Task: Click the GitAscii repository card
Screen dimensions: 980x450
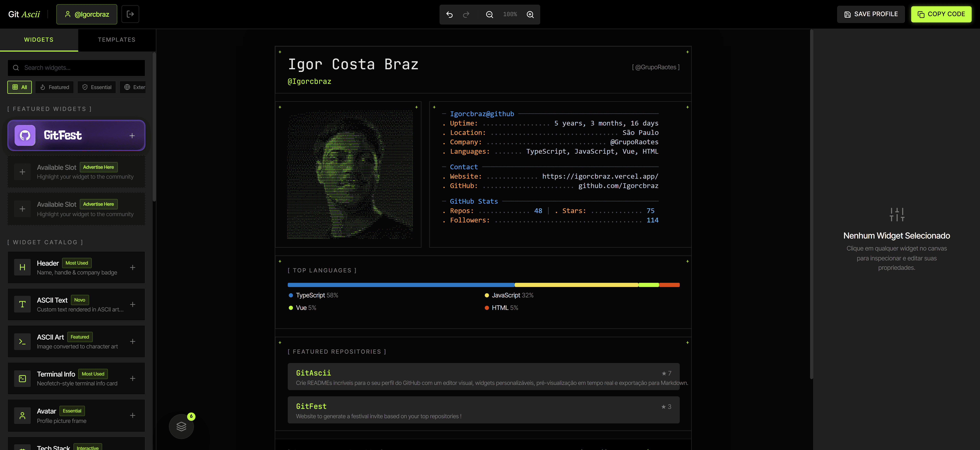Action: 484,377
